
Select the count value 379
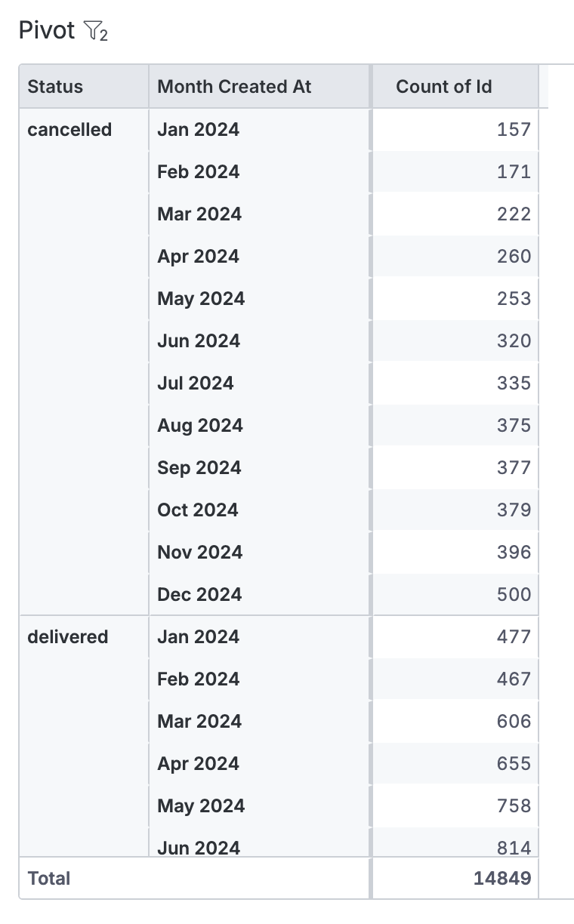(x=514, y=510)
